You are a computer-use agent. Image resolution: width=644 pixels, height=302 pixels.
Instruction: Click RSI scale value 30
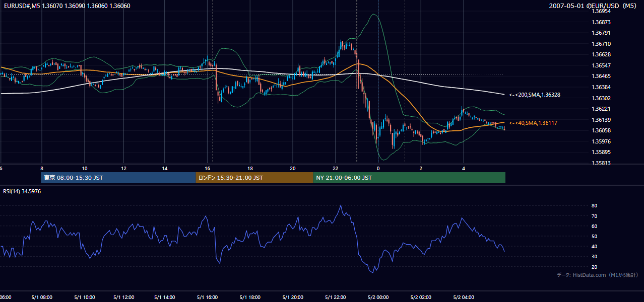595,257
